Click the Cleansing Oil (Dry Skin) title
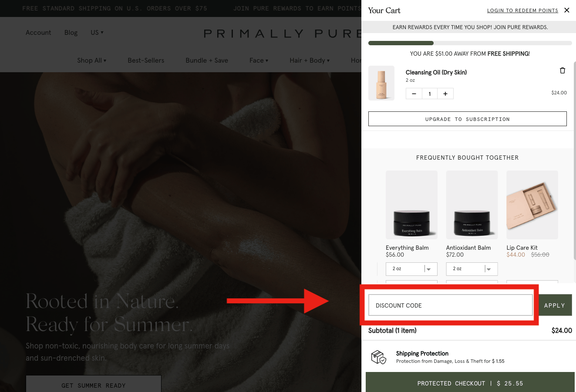This screenshot has height=392, width=576. point(436,72)
